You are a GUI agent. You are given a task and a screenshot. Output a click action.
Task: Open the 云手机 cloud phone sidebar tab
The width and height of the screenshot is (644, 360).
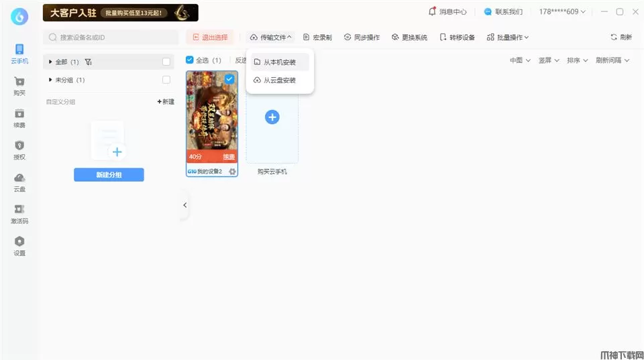pos(19,54)
